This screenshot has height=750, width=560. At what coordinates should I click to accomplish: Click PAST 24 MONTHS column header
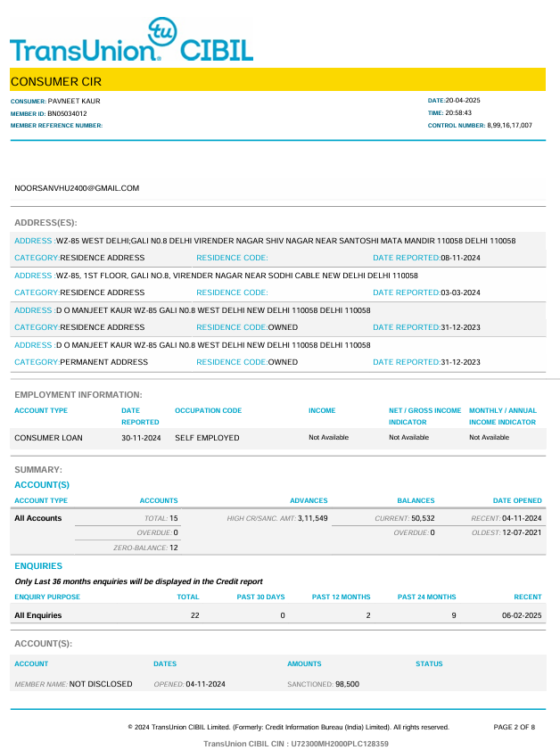coord(426,597)
